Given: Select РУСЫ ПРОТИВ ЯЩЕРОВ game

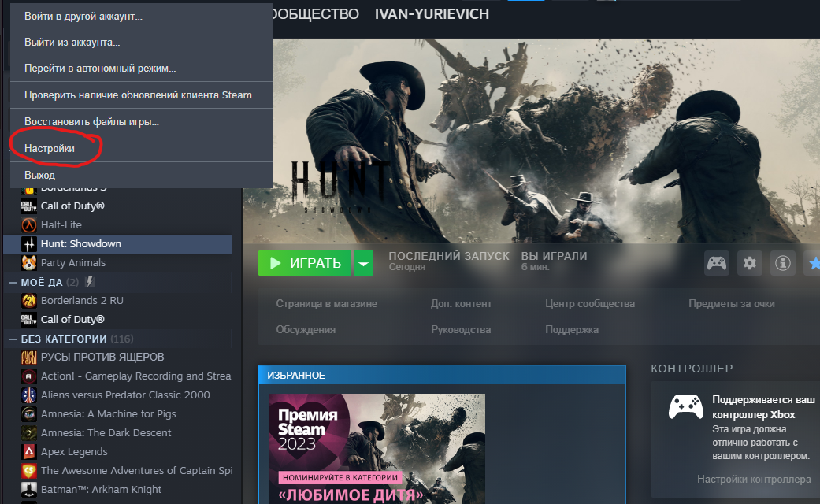Looking at the screenshot, I should pos(117,357).
